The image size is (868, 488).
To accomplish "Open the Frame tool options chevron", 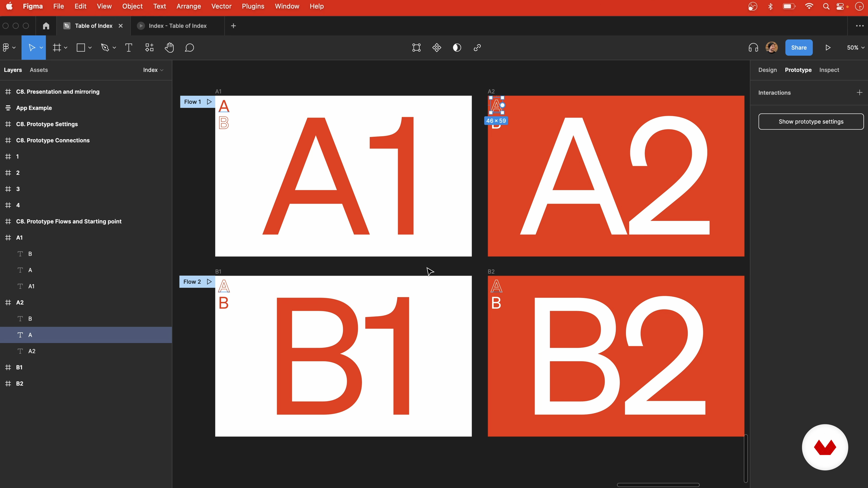I will (66, 48).
